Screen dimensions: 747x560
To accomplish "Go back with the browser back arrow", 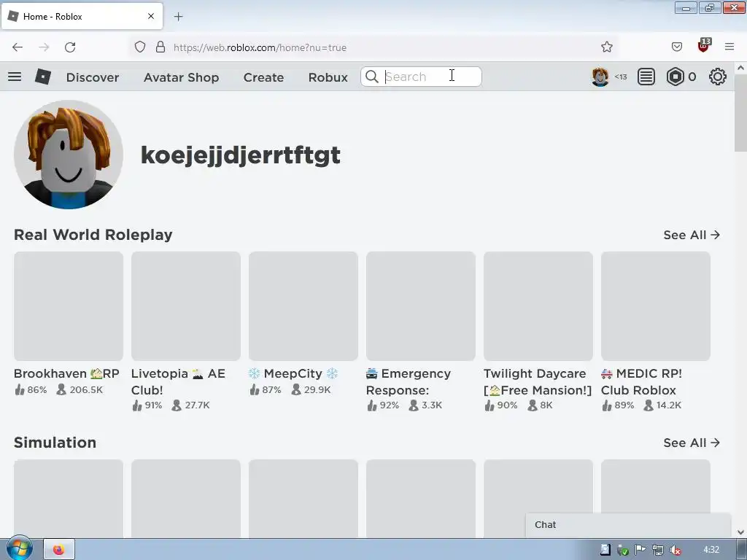I will click(x=18, y=47).
